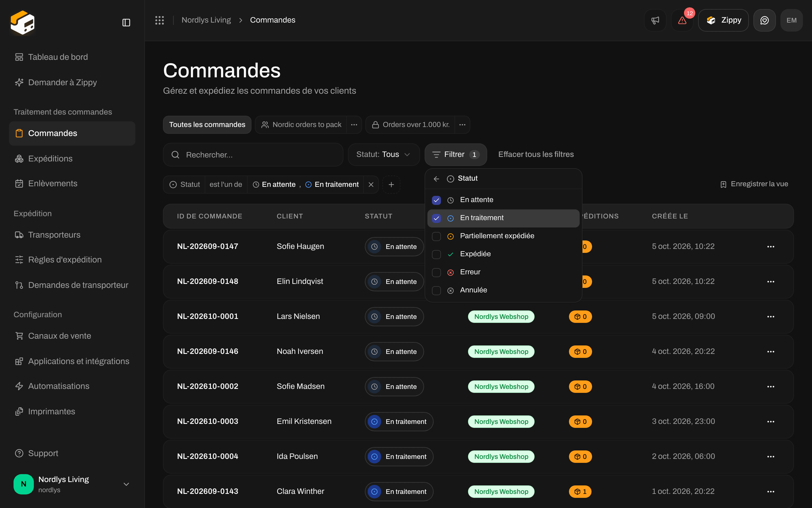Image resolution: width=812 pixels, height=508 pixels.
Task: Expand the Nordlys Living account switcher
Action: (x=72, y=484)
